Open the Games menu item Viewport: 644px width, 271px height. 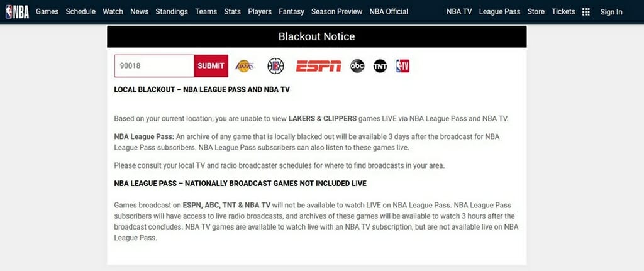(x=47, y=12)
